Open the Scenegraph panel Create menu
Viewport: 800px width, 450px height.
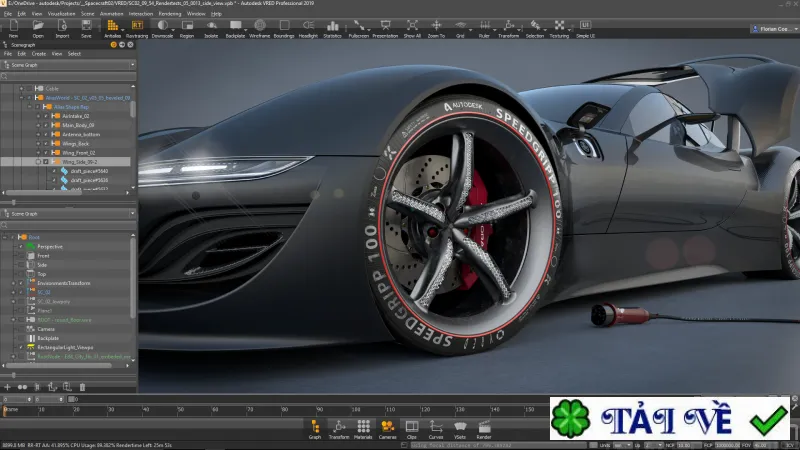(x=39, y=54)
